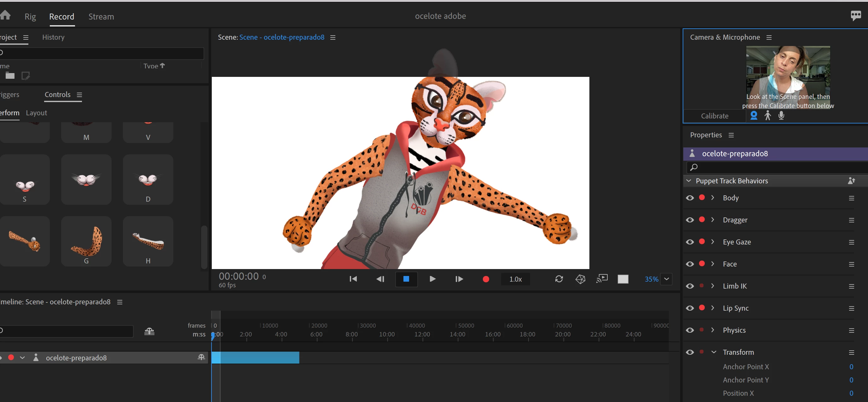Image resolution: width=868 pixels, height=402 pixels.
Task: Switch to the Rig tab
Action: coord(30,16)
